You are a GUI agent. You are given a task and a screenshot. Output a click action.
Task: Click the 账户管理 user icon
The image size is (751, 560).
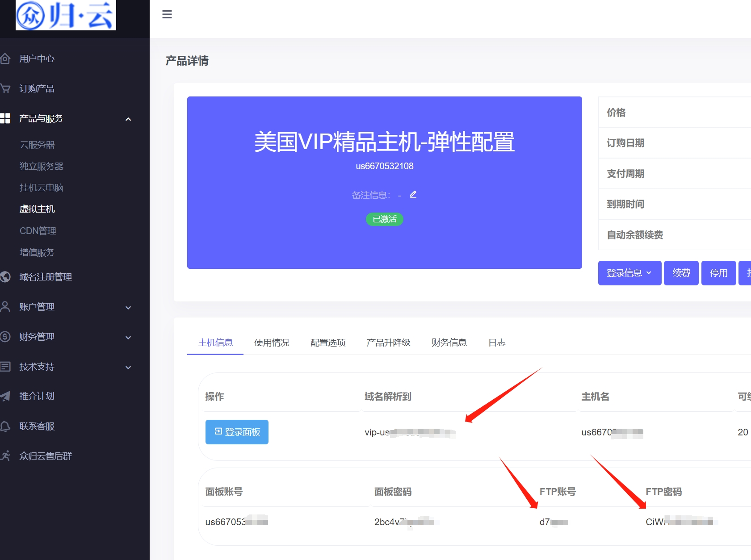tap(5, 307)
